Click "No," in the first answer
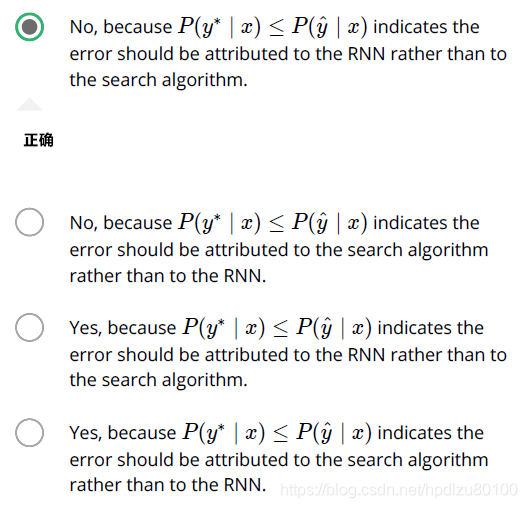This screenshot has width=527, height=508. (84, 27)
